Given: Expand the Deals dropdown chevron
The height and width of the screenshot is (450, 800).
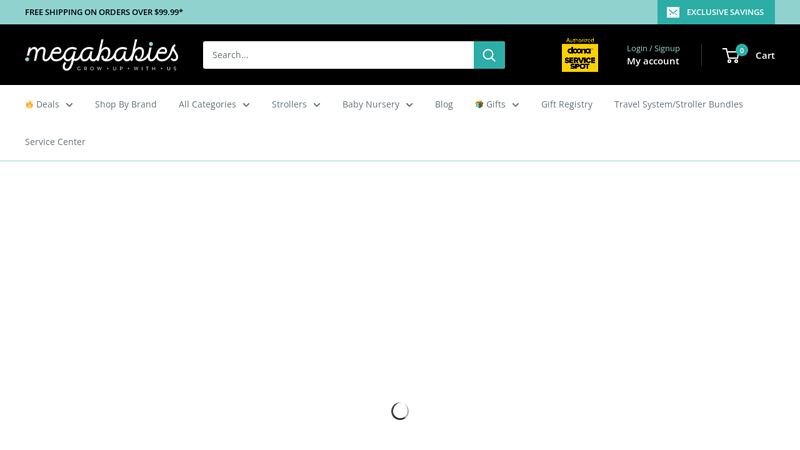Looking at the screenshot, I should coord(69,105).
